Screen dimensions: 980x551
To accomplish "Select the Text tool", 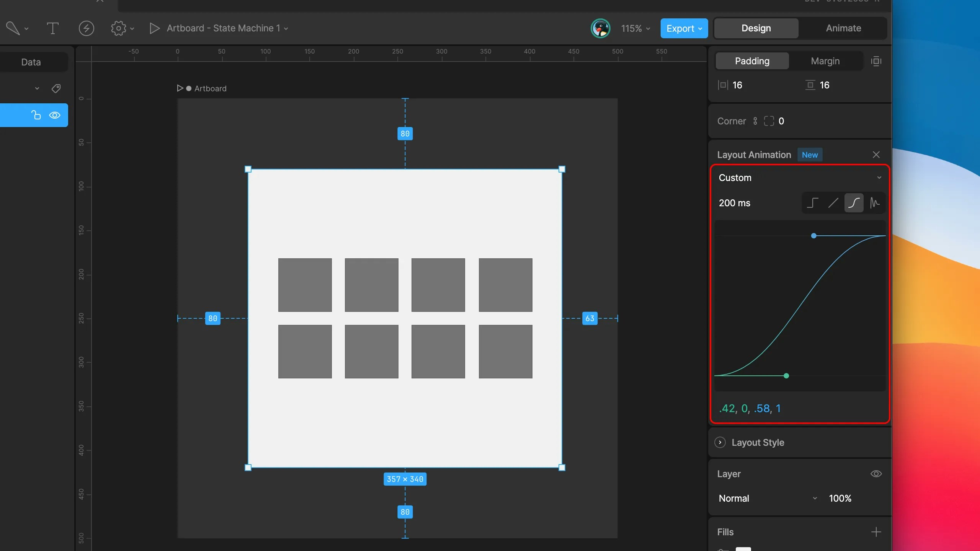I will tap(52, 28).
